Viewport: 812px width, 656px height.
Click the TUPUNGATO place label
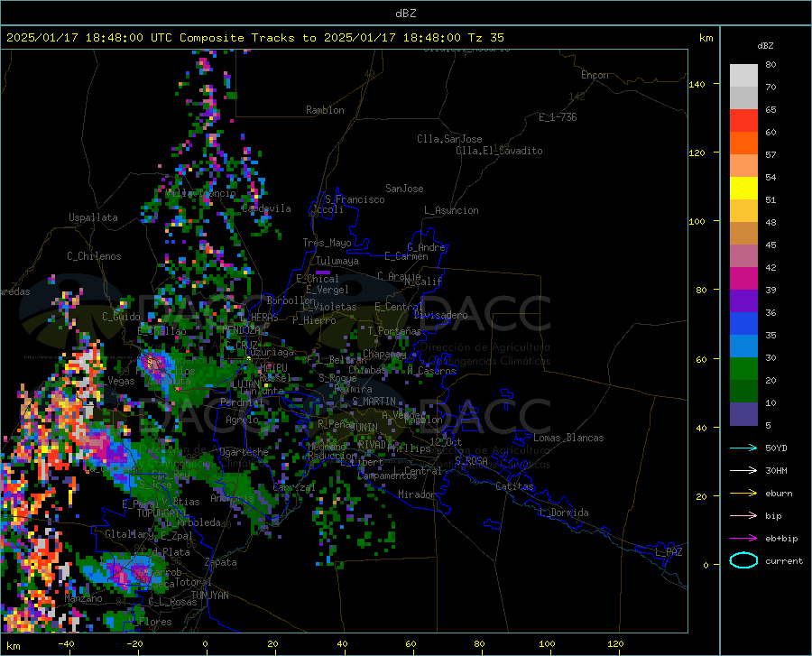pos(161,513)
